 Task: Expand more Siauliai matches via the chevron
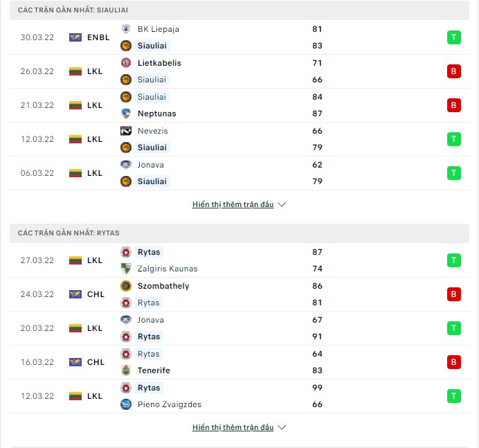pyautogui.click(x=282, y=204)
